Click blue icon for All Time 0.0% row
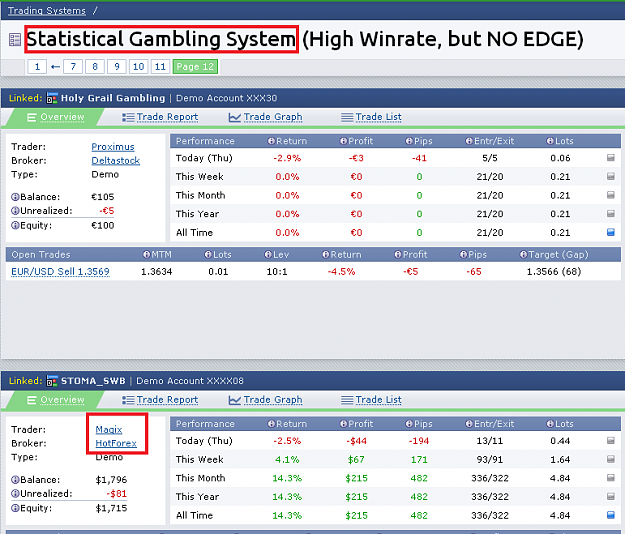Screen dimensions: 625x534 click(x=611, y=232)
